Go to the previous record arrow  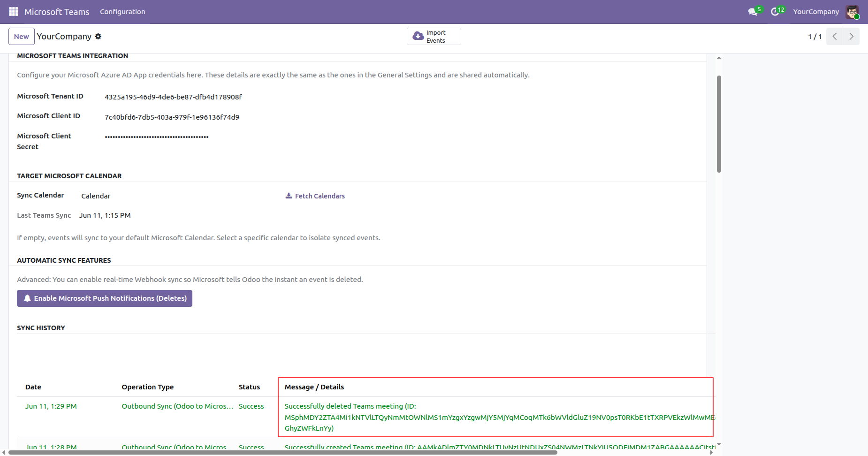tap(835, 37)
